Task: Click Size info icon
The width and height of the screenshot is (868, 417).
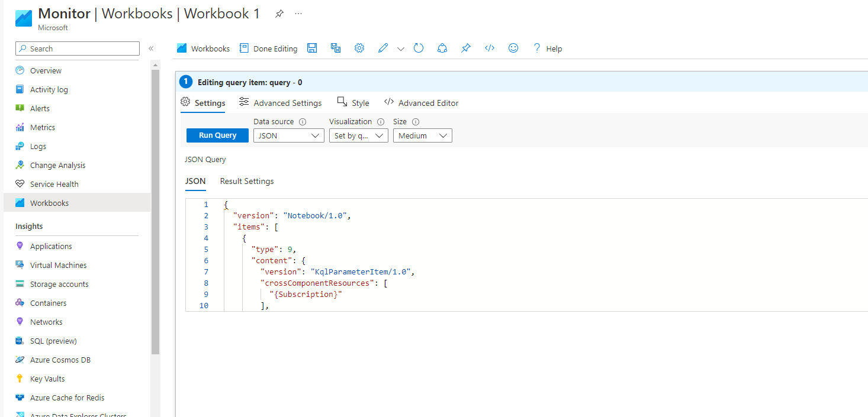Action: (x=416, y=122)
